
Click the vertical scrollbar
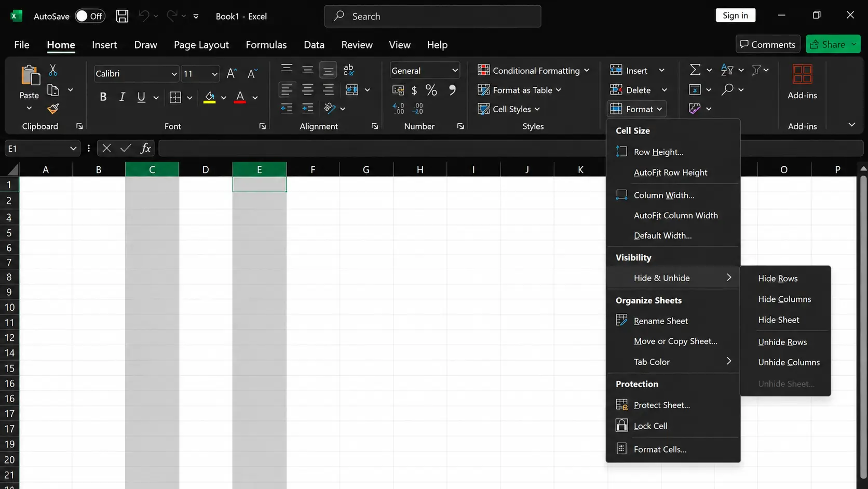tap(863, 327)
